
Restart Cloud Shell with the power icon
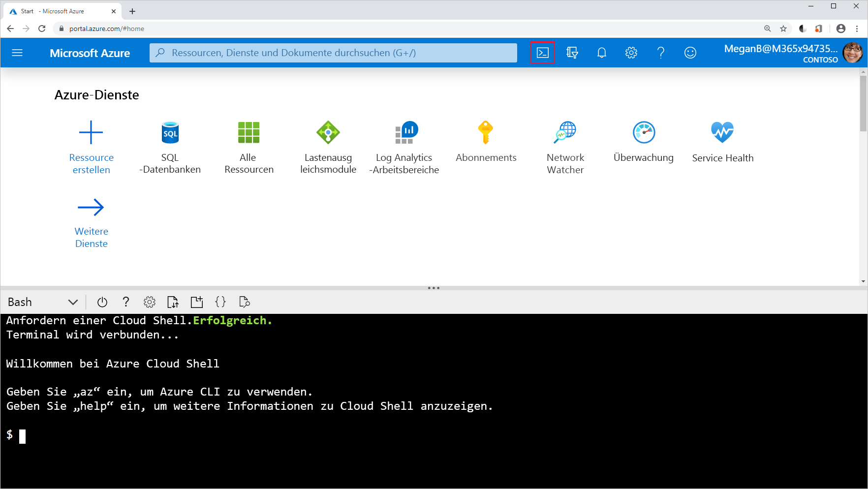click(x=102, y=302)
